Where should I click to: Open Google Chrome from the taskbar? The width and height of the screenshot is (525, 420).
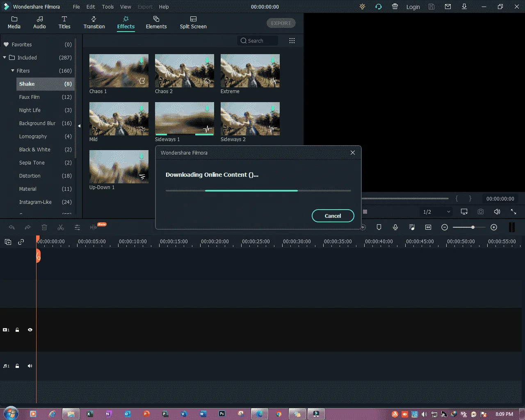coord(278,414)
